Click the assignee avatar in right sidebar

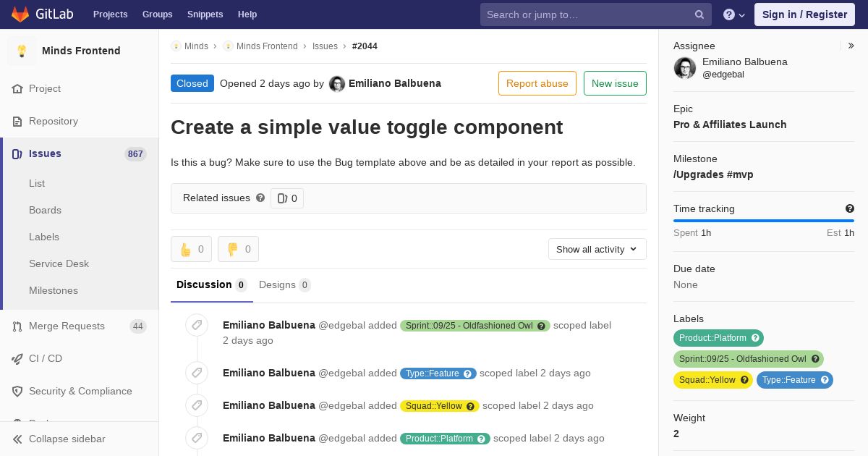pyautogui.click(x=685, y=68)
